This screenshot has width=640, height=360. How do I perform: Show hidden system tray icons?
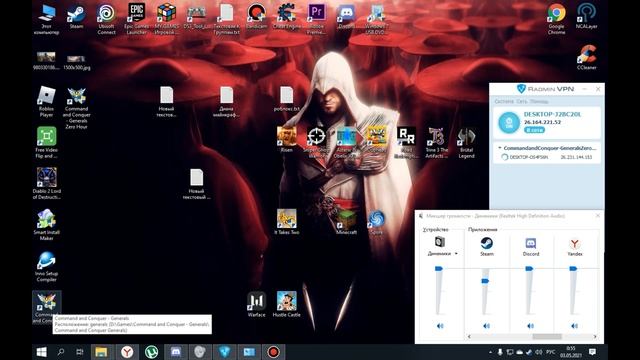[x=490, y=352]
